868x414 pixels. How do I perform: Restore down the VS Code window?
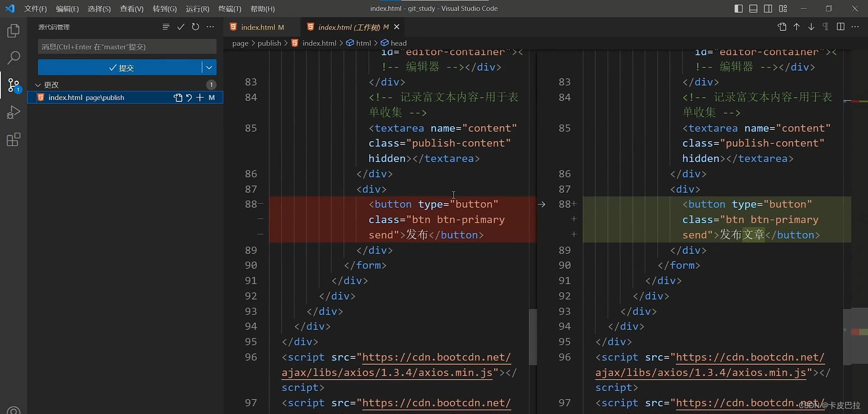(x=829, y=9)
